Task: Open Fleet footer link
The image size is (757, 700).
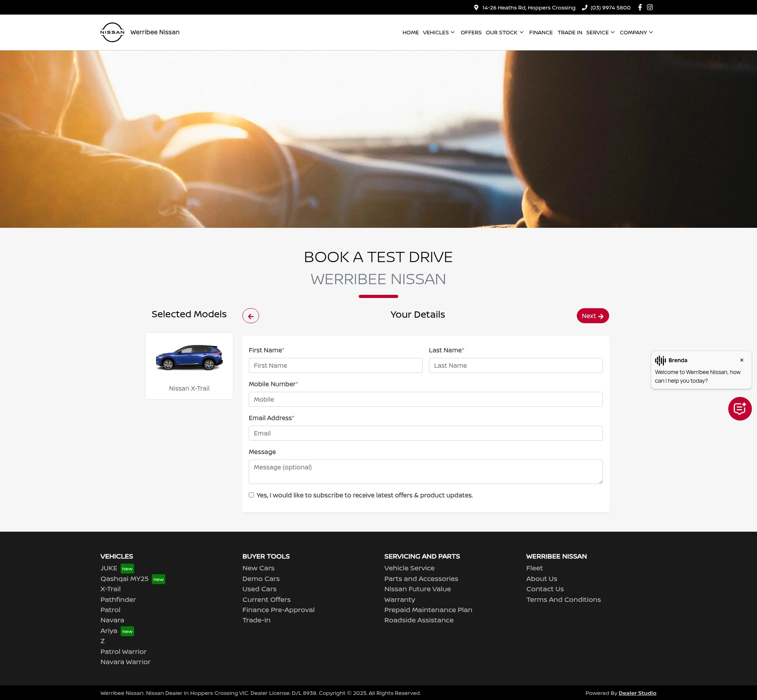Action: [x=534, y=568]
